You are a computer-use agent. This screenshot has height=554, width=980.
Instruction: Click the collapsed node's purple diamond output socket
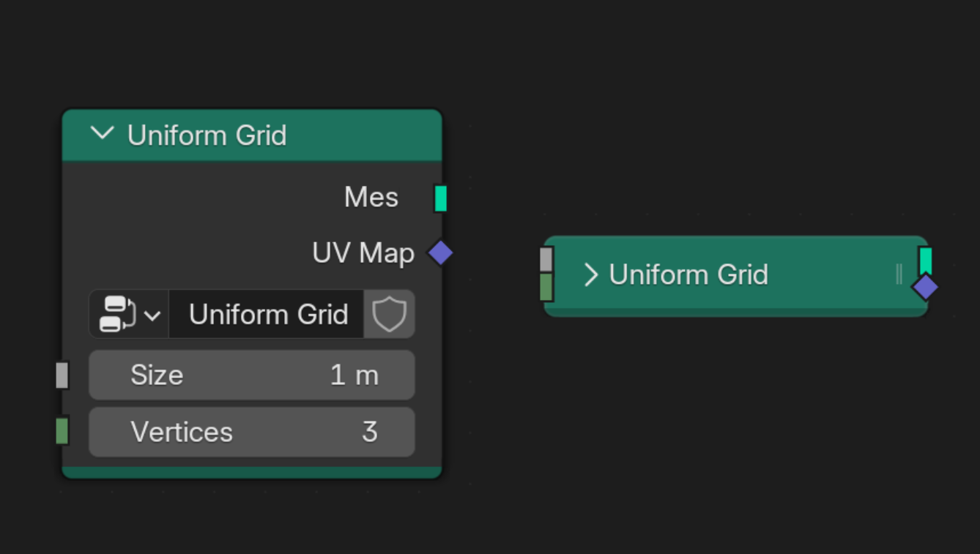[926, 287]
